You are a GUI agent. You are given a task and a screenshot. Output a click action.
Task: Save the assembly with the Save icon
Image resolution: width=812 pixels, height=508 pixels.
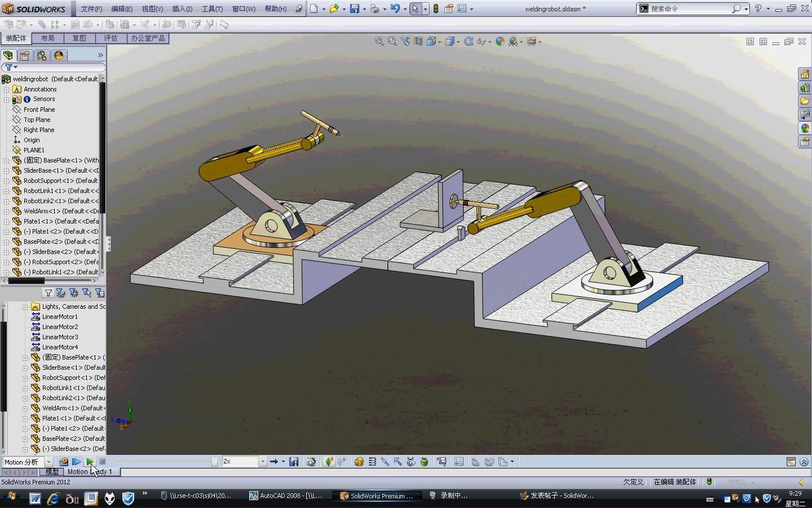(x=355, y=8)
